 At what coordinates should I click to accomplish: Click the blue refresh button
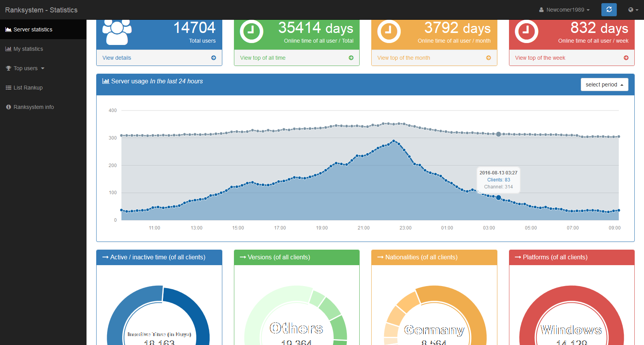coord(609,10)
